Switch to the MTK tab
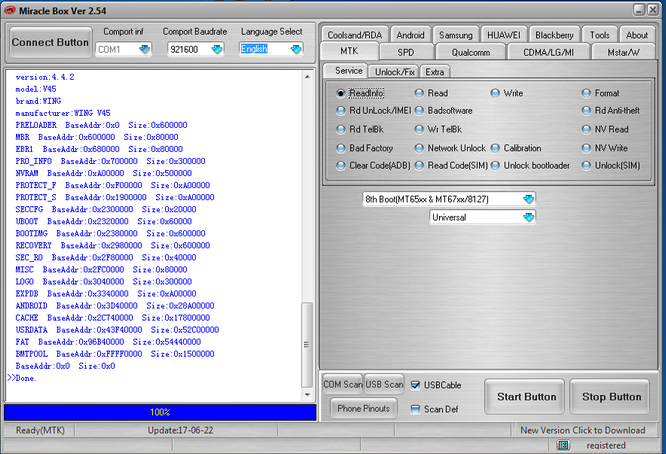The image size is (666, 454). (349, 51)
